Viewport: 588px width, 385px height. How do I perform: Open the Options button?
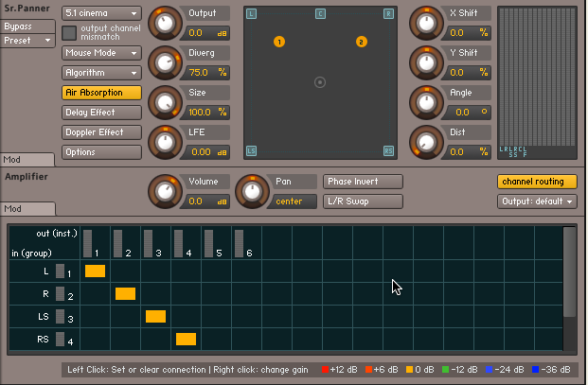(x=101, y=152)
